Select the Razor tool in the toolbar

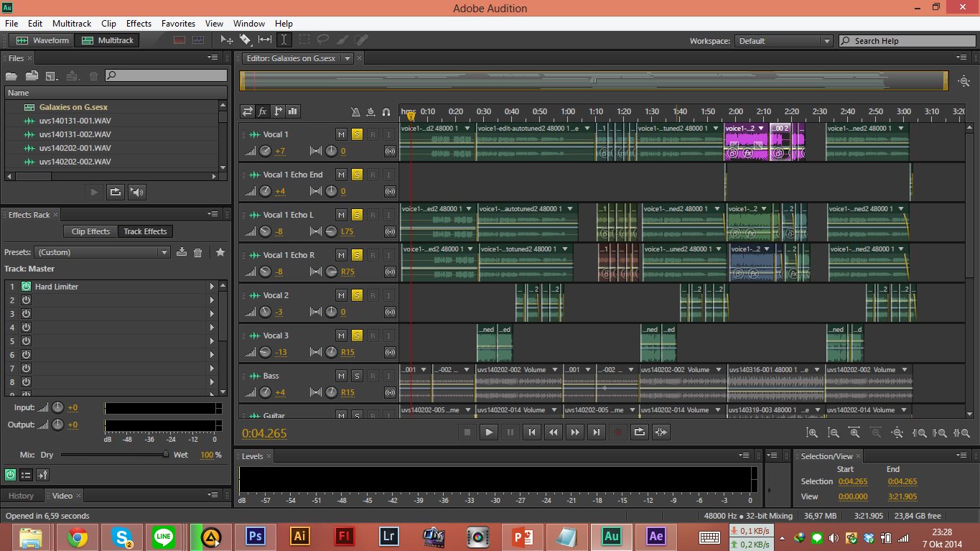pyautogui.click(x=246, y=40)
